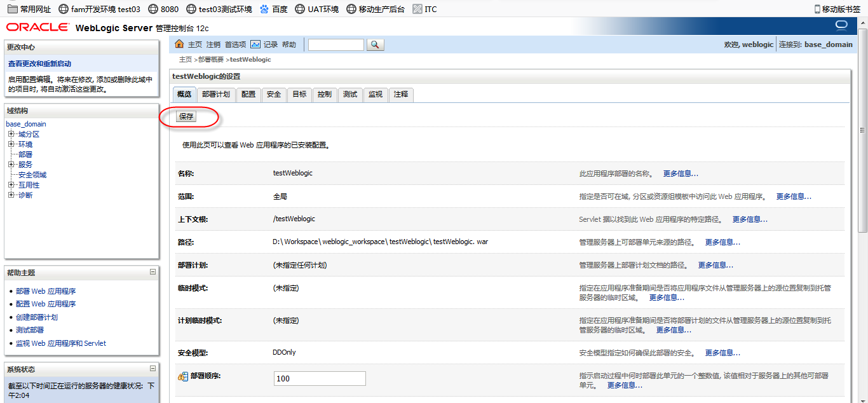Screen dimensions: 868x403
Task: Click the DDOnly security model value
Action: point(284,352)
